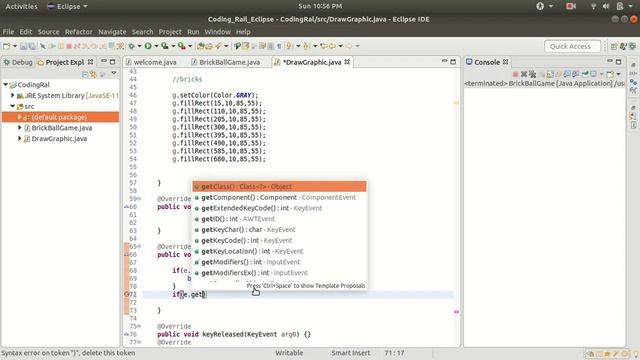The width and height of the screenshot is (640, 360).
Task: Minimize the editor area
Action: coord(444,61)
